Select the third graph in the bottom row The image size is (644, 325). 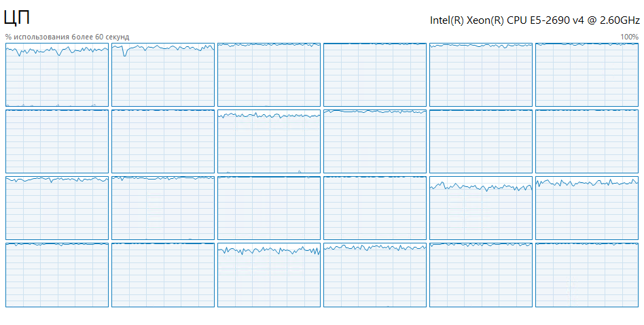pyautogui.click(x=269, y=275)
